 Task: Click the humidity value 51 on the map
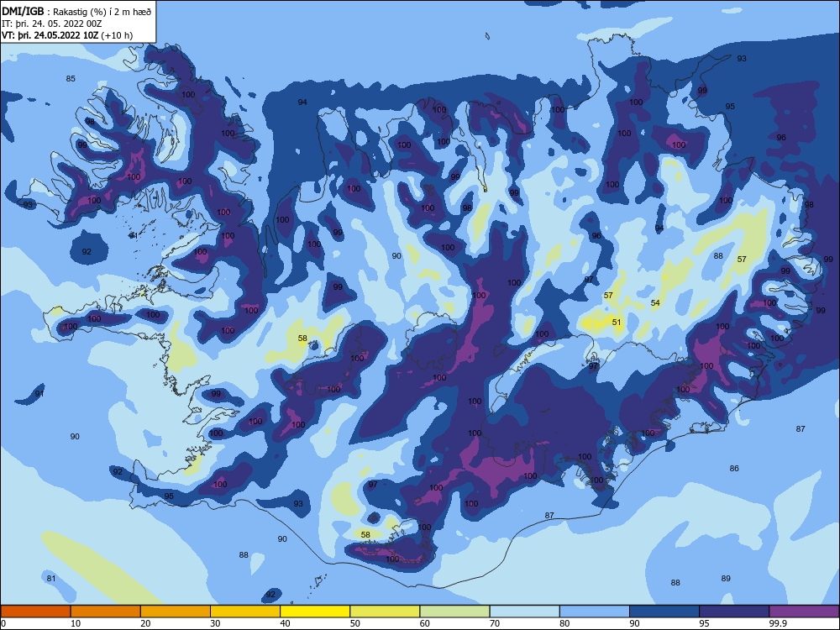617,322
